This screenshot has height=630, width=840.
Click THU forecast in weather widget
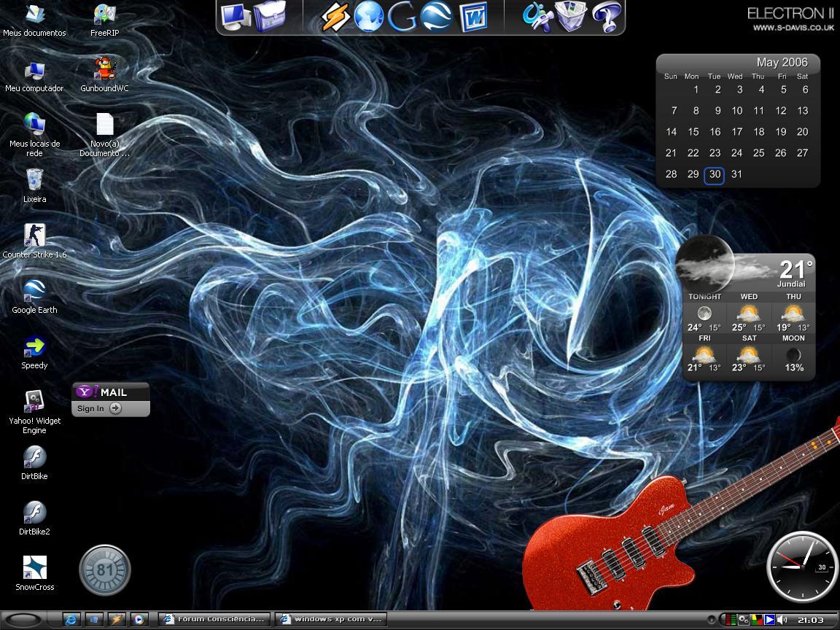coord(793,312)
